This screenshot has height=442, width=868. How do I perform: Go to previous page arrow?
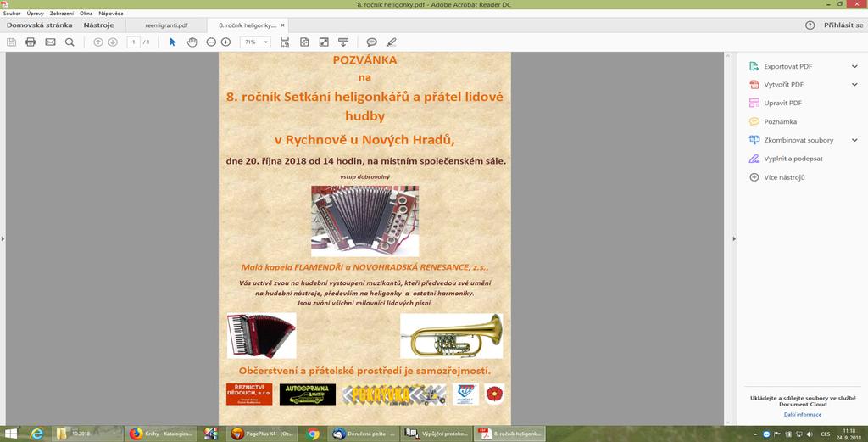[98, 42]
